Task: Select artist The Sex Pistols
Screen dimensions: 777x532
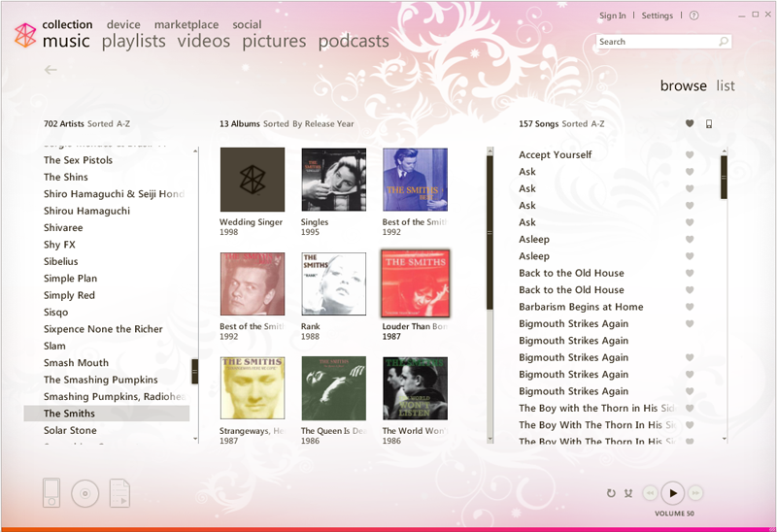Action: [78, 160]
